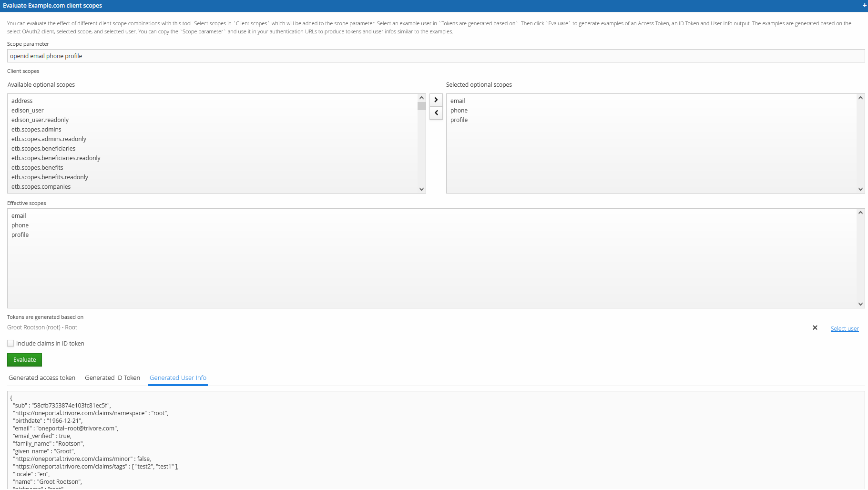868x490 pixels.
Task: Click the plus icon in the title bar
Action: point(864,6)
